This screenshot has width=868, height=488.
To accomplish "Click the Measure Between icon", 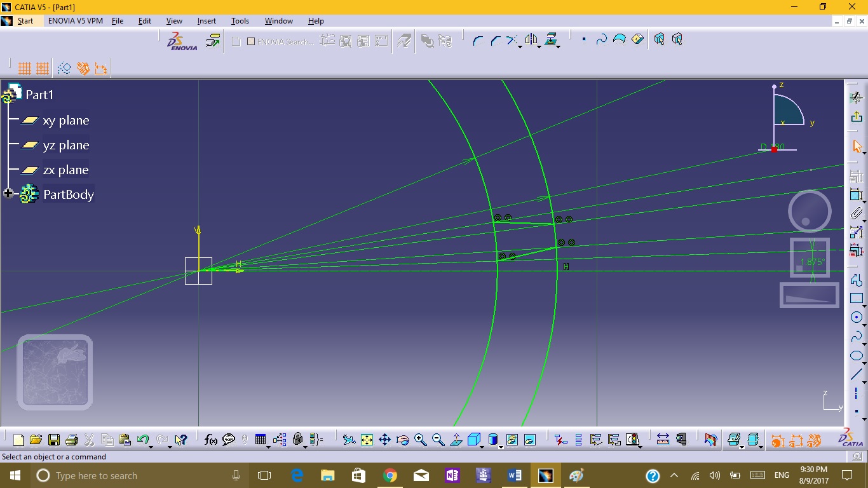I will [x=663, y=440].
